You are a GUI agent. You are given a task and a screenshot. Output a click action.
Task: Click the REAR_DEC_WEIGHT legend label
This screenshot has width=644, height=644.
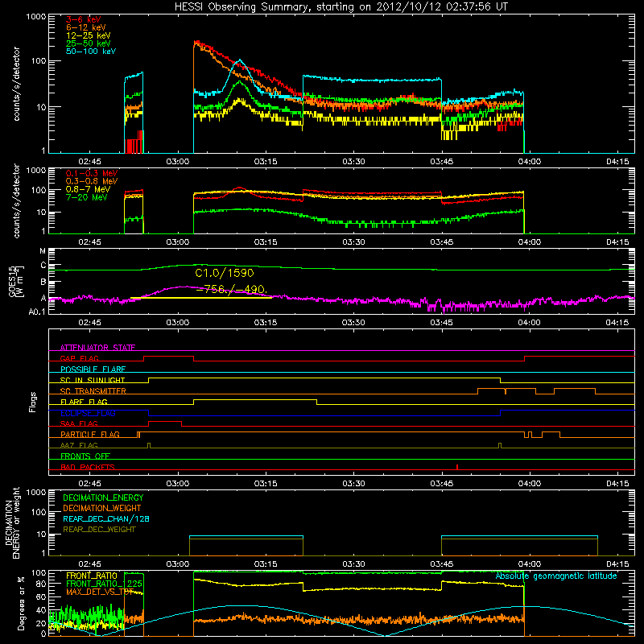[x=99, y=530]
